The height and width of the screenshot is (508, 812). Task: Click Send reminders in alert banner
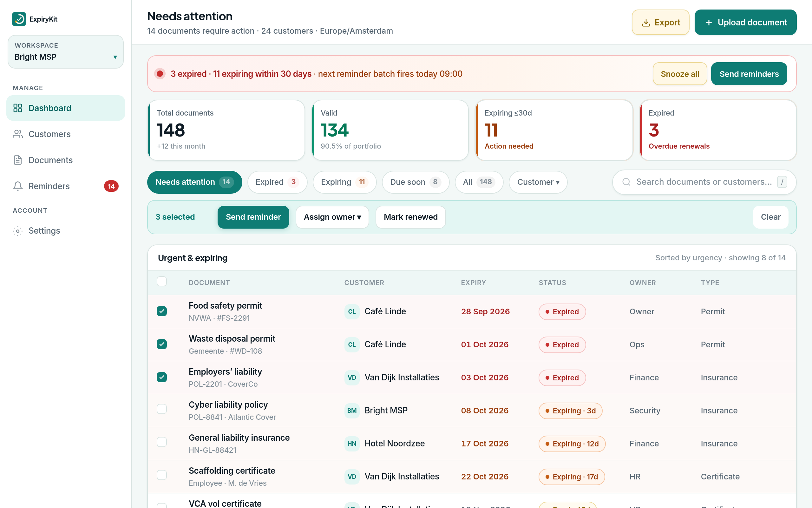click(x=749, y=74)
